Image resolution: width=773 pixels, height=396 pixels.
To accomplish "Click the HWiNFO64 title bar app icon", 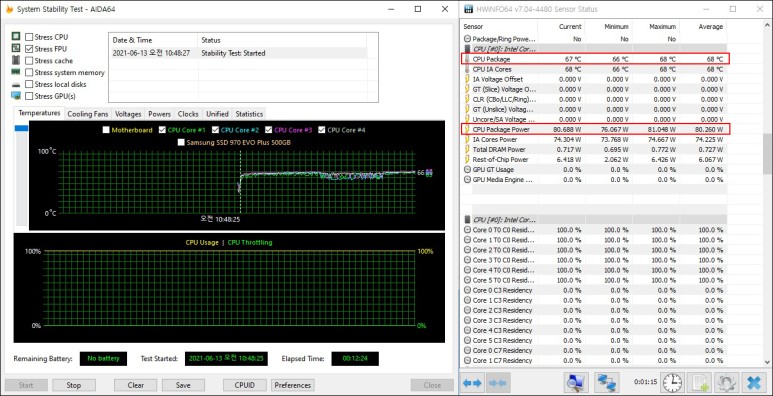I will tap(468, 9).
